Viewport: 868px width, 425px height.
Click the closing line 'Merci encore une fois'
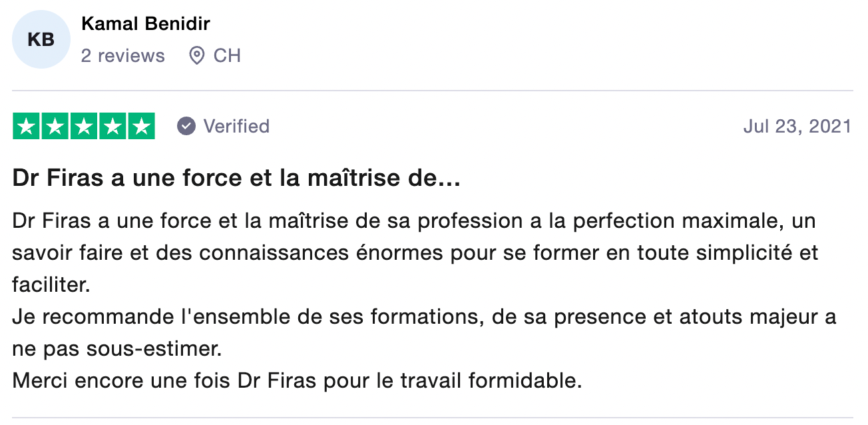click(x=297, y=382)
